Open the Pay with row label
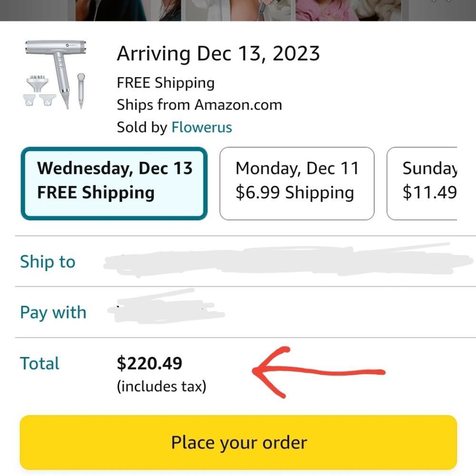This screenshot has width=476, height=476. pyautogui.click(x=53, y=313)
